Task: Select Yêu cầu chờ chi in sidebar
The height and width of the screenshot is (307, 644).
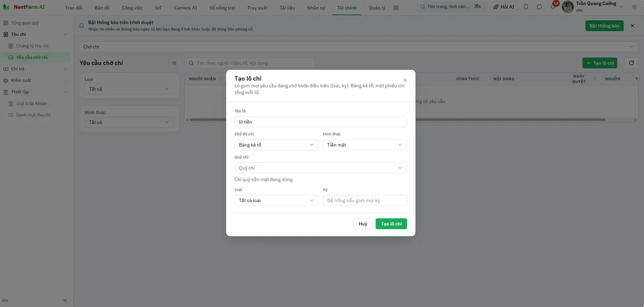Action: 32,58
